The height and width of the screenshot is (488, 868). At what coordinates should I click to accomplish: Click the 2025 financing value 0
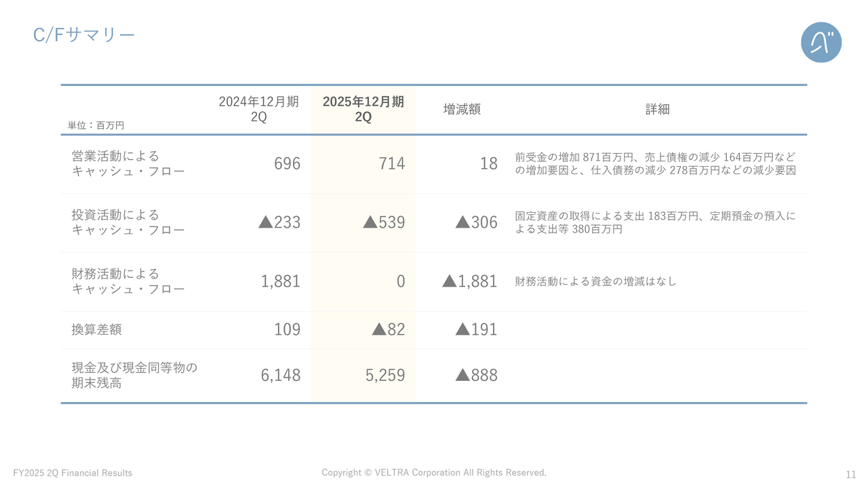(401, 281)
